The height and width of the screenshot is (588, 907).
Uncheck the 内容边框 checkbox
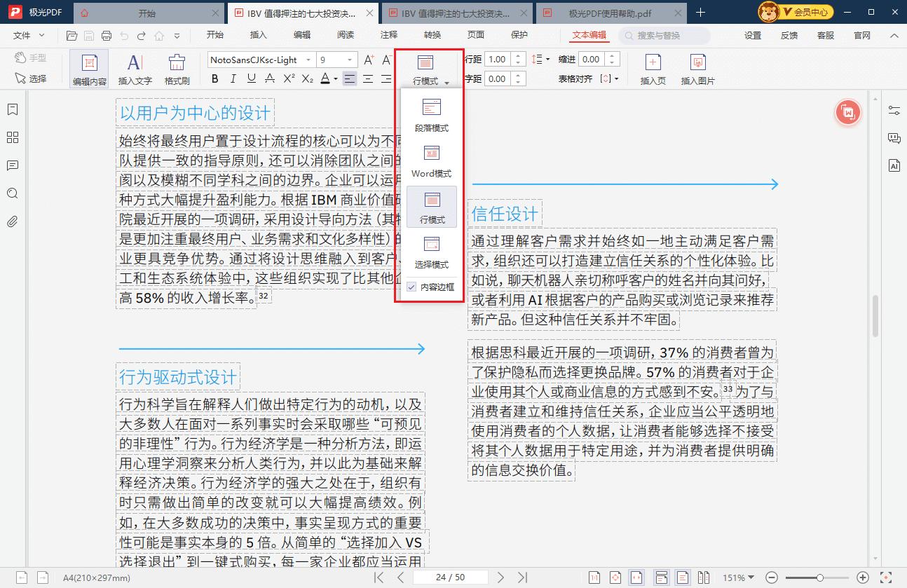411,287
